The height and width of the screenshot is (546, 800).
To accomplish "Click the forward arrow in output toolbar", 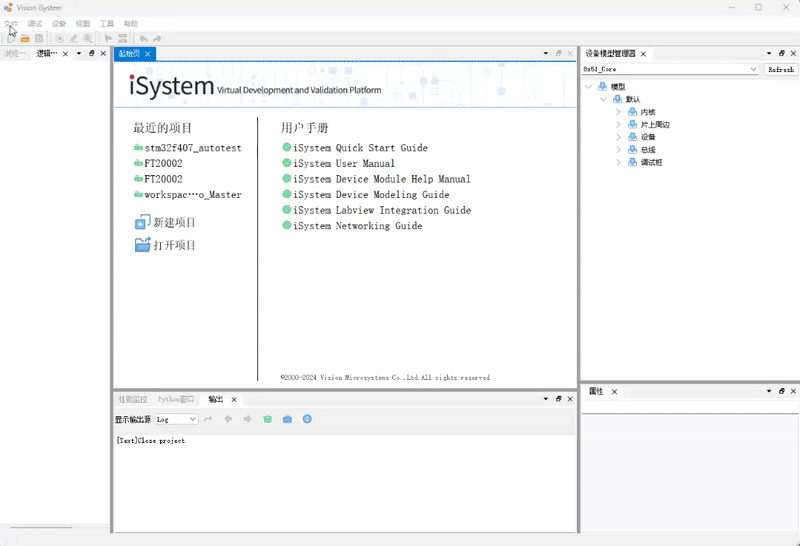I will tap(247, 419).
